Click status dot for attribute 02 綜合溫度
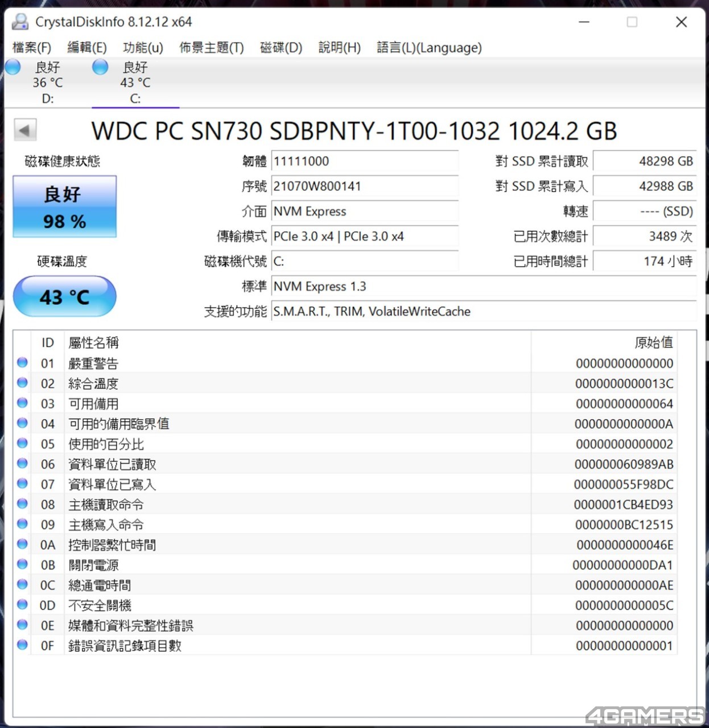This screenshot has width=709, height=728. coord(22,383)
